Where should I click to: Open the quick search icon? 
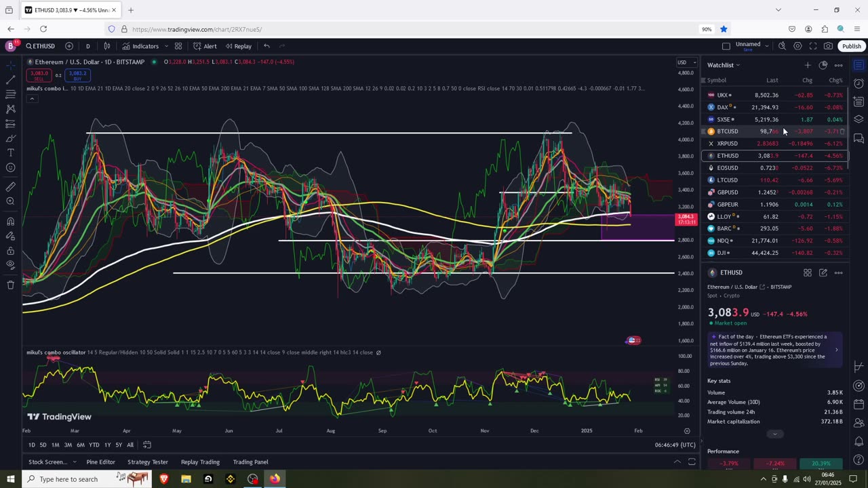point(782,46)
